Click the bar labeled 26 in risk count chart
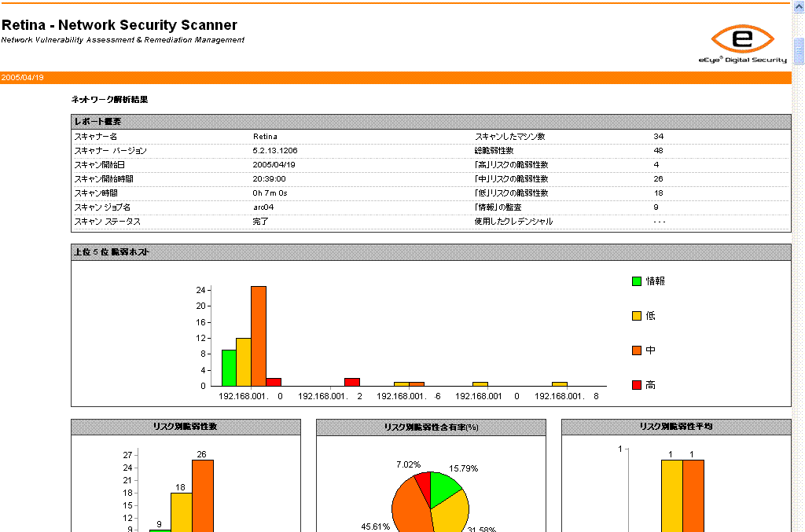The height and width of the screenshot is (532, 805). 203,496
